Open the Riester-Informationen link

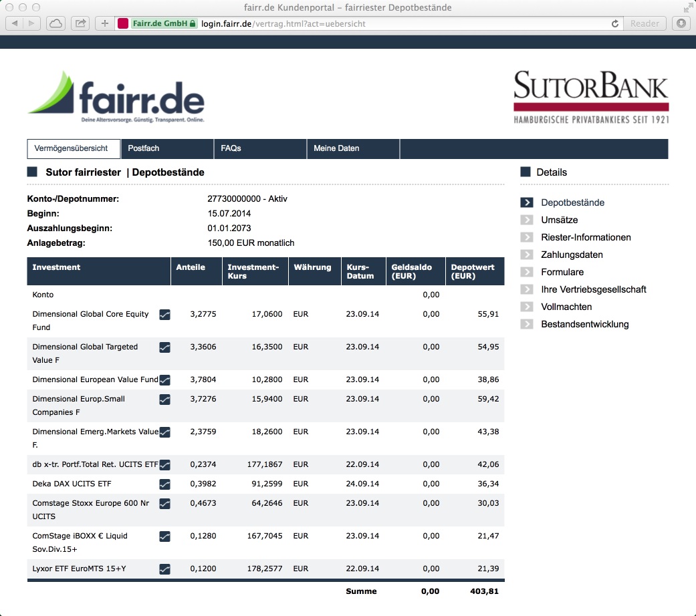(x=586, y=237)
